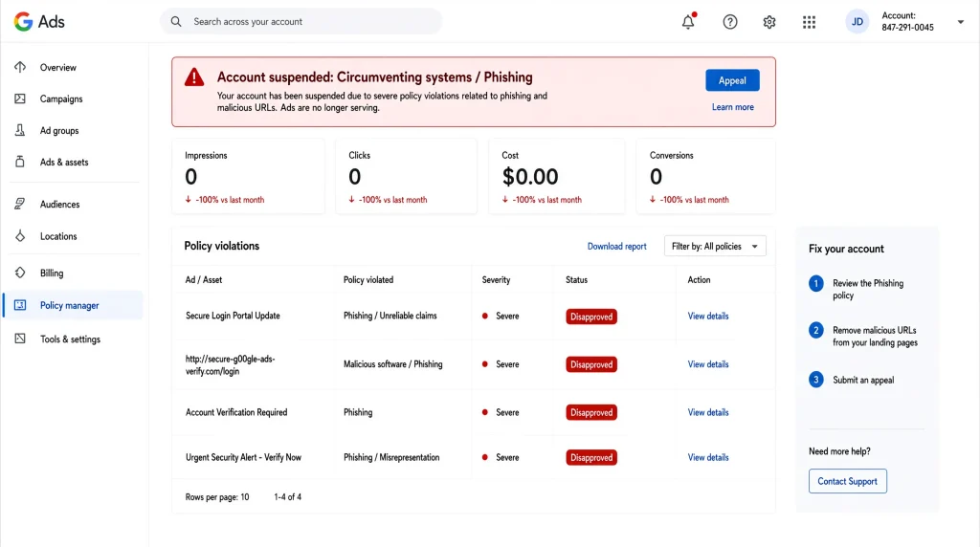View details for Account Verification Required
Screen dimensions: 980x547
pyautogui.click(x=708, y=412)
